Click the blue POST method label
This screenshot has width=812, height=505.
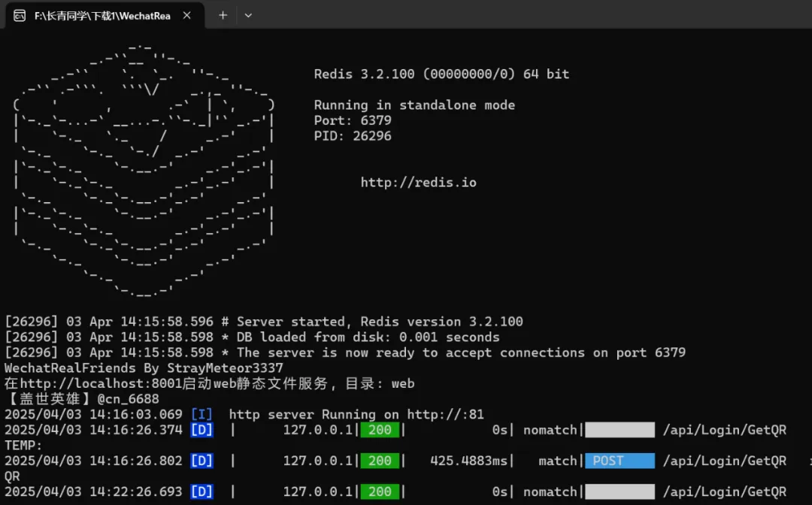click(620, 461)
